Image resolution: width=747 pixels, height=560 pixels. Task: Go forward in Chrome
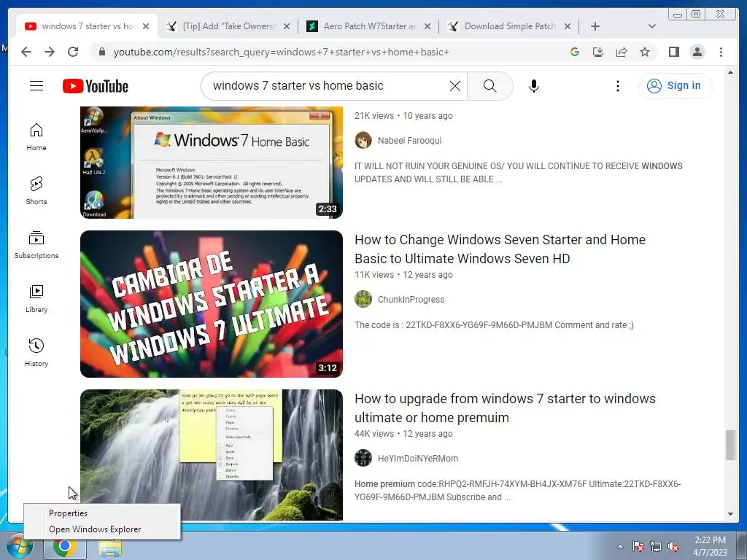[50, 52]
